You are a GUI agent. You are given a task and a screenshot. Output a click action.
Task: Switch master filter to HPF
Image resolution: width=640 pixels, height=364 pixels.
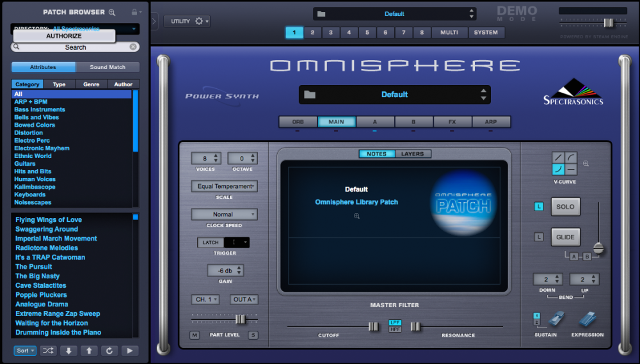click(x=395, y=329)
